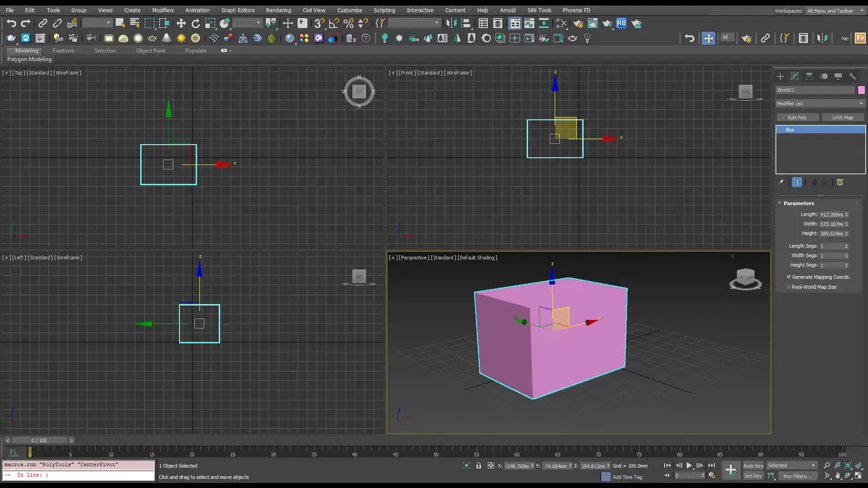Click the Set Keys large plus-key icon
The width and height of the screenshot is (868, 488).
point(731,470)
